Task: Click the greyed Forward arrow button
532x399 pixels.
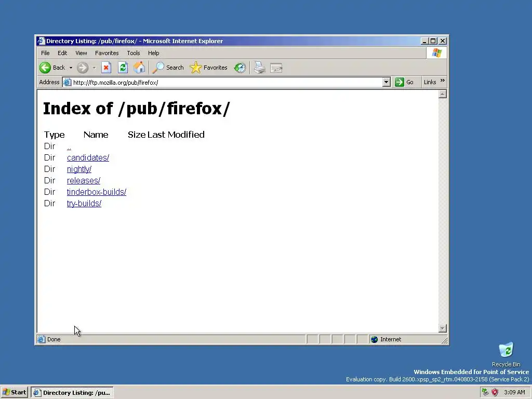Action: coord(83,68)
